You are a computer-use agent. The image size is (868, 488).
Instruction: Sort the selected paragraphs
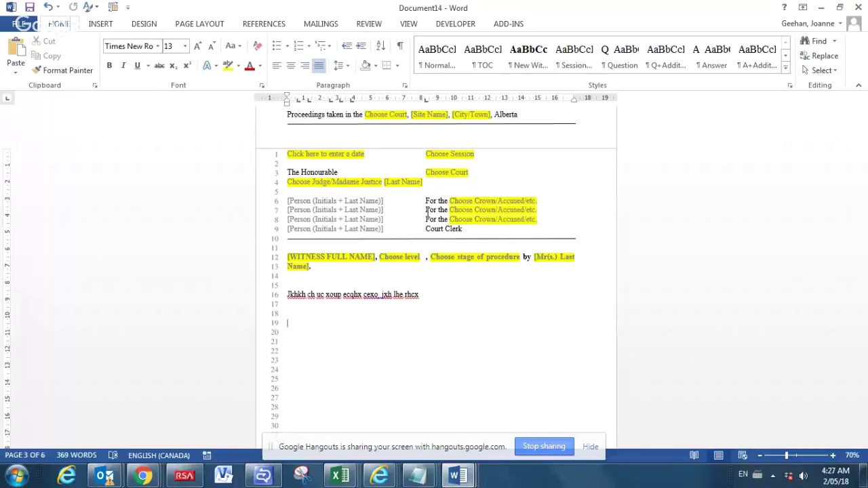(381, 46)
